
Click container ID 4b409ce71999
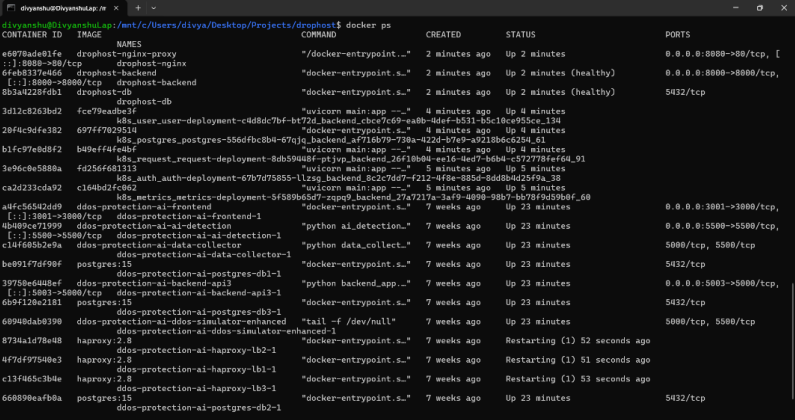[32, 226]
